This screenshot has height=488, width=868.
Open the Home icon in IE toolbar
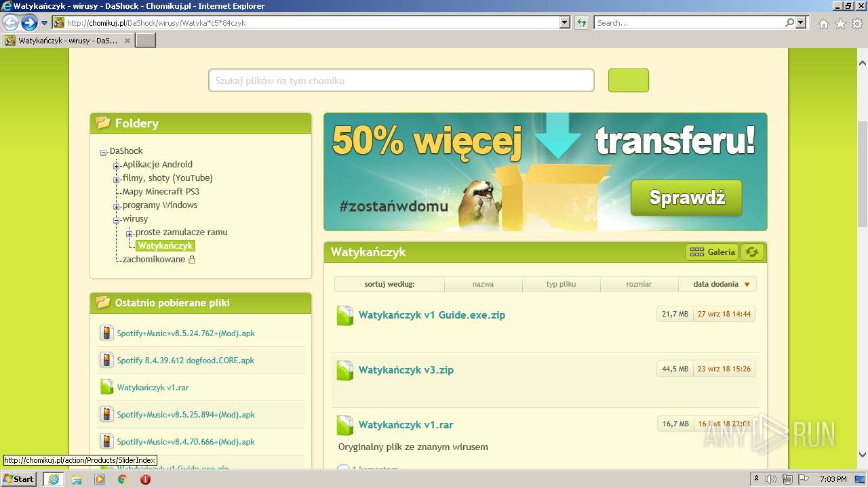(x=823, y=24)
